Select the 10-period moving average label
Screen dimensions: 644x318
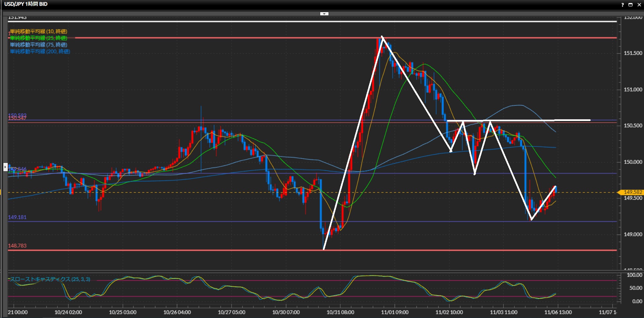pyautogui.click(x=39, y=31)
